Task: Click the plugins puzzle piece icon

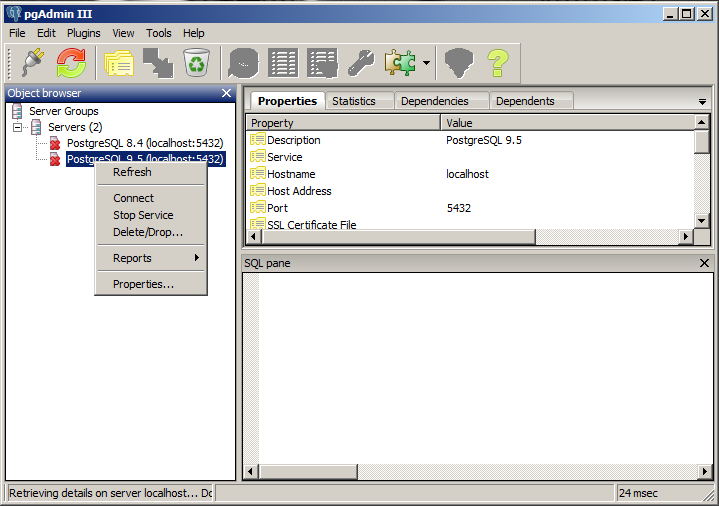Action: tap(400, 63)
